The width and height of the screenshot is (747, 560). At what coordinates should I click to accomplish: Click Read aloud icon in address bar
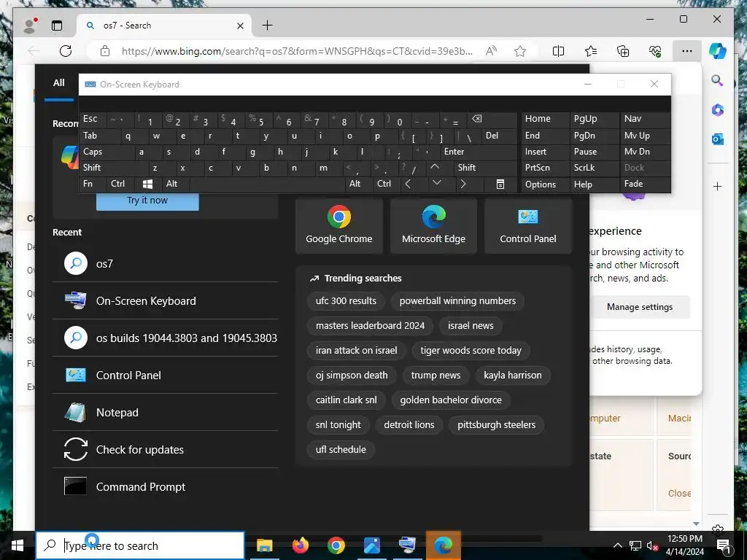point(491,51)
